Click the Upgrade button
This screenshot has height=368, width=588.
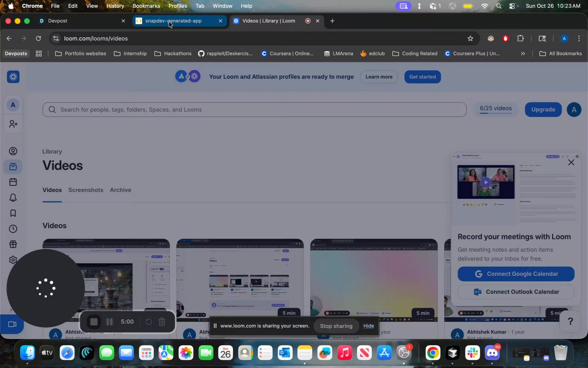[x=543, y=109]
